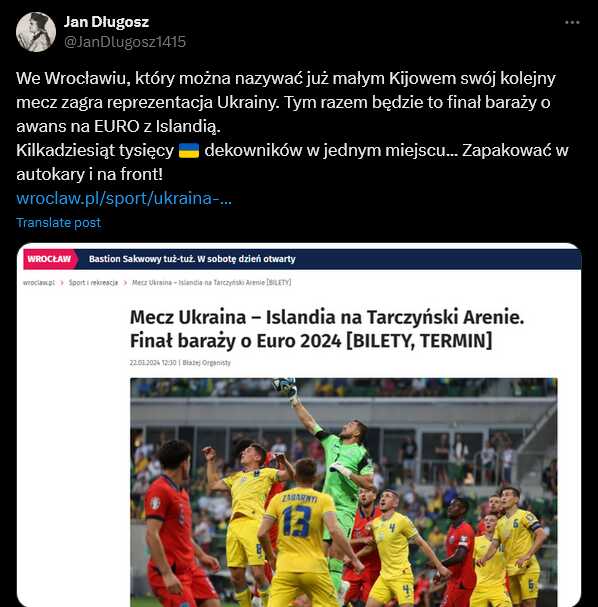Select Mecz Ukraina – Islandia breadcrumb item
This screenshot has height=607, width=598.
[x=212, y=283]
